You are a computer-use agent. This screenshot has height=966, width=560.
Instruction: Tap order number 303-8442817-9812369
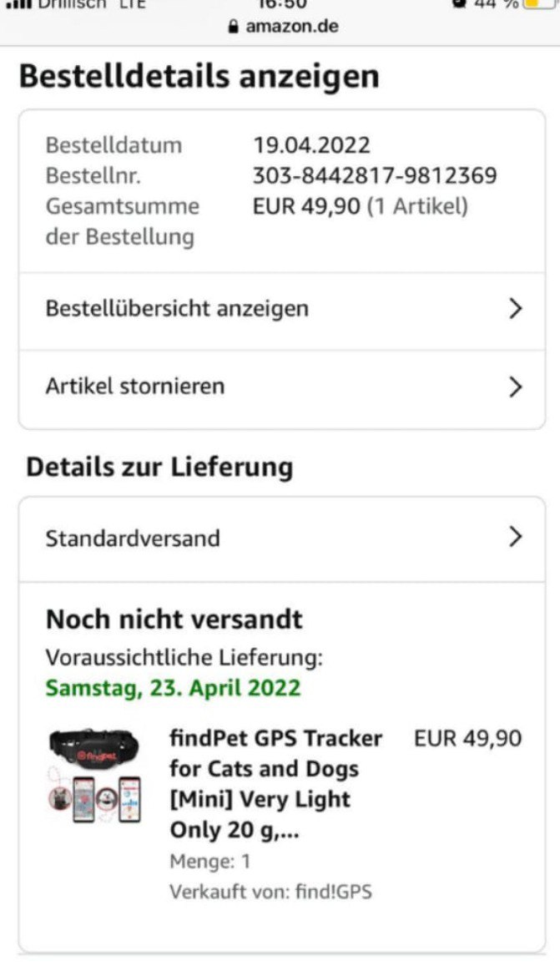click(375, 175)
